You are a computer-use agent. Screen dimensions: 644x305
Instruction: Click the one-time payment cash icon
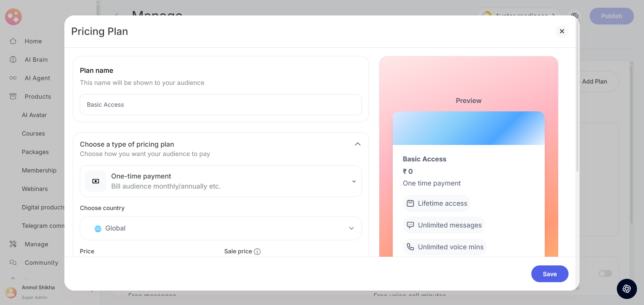tap(96, 181)
